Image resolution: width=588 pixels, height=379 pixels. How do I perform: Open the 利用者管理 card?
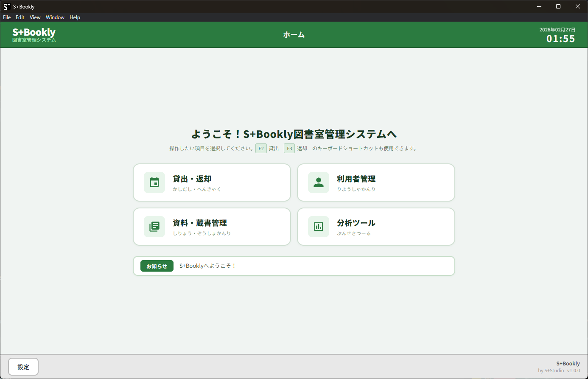[376, 182]
